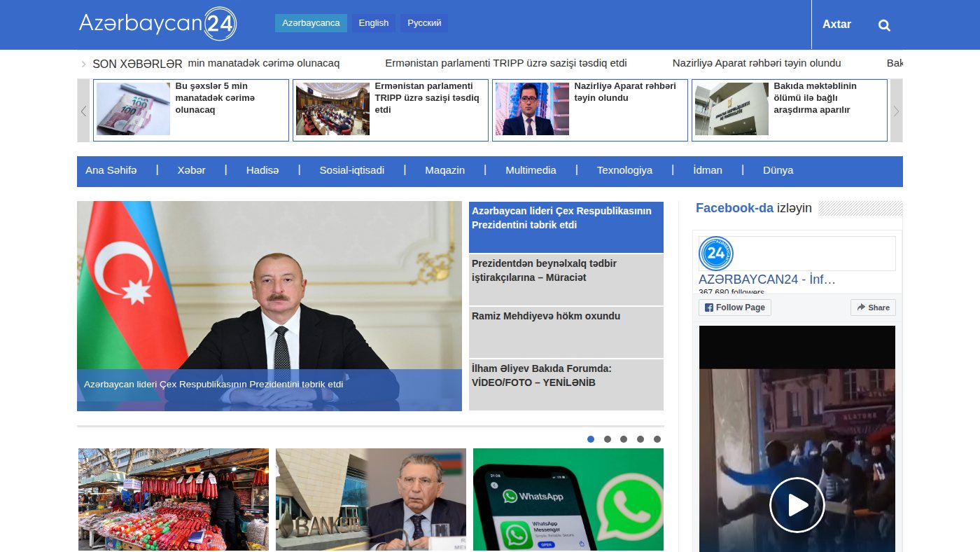Open the Dünya section

coord(778,170)
